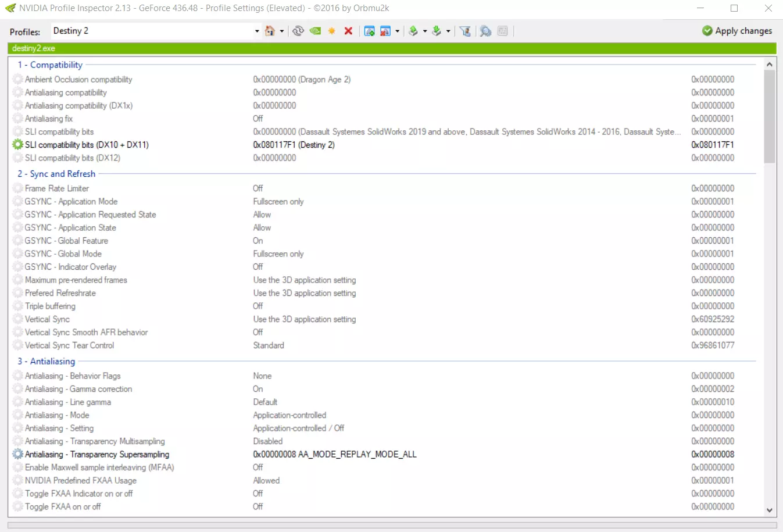The image size is (783, 532).
Task: Click the Allowed value for FXAA Usage
Action: click(x=266, y=480)
